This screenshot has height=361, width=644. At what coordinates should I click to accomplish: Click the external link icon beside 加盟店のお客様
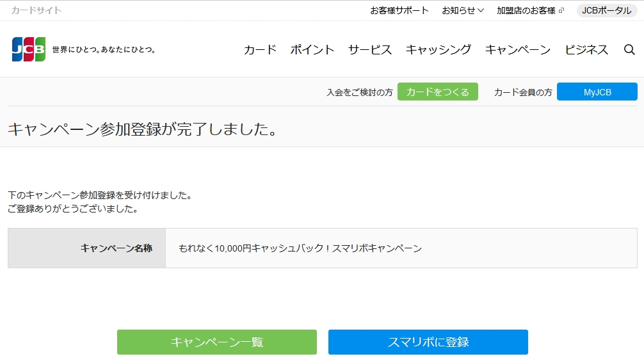pos(561,10)
